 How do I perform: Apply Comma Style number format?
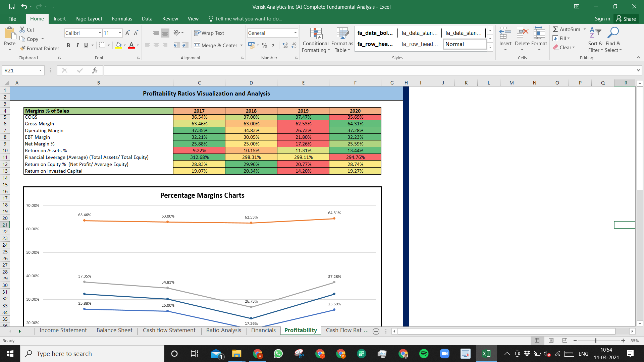tap(273, 45)
